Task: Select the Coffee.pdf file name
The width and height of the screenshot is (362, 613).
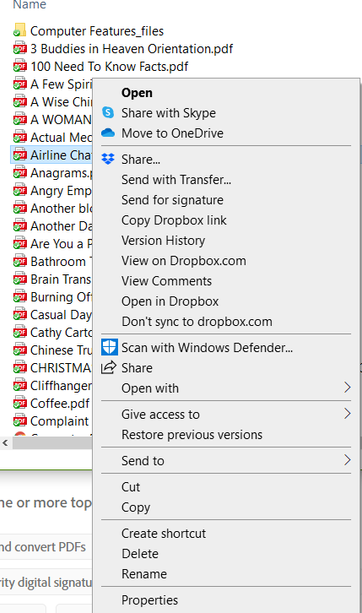Action: (60, 403)
